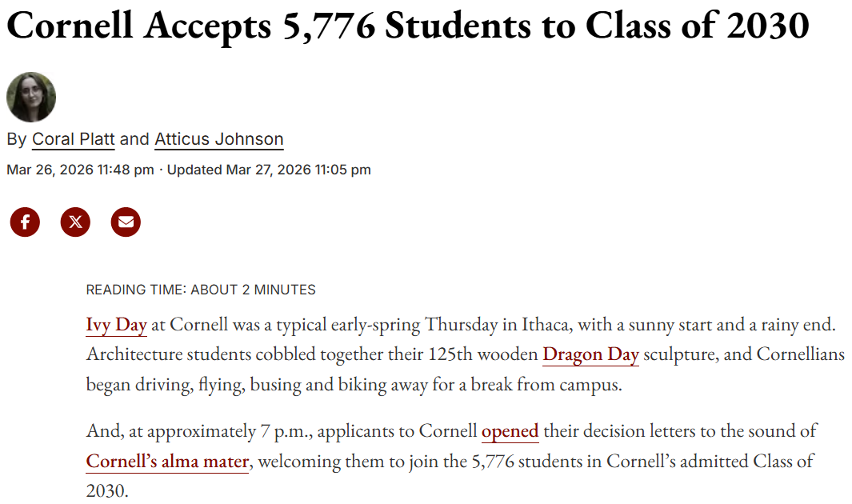
Task: Follow the Ivy Day link
Action: click(x=115, y=325)
